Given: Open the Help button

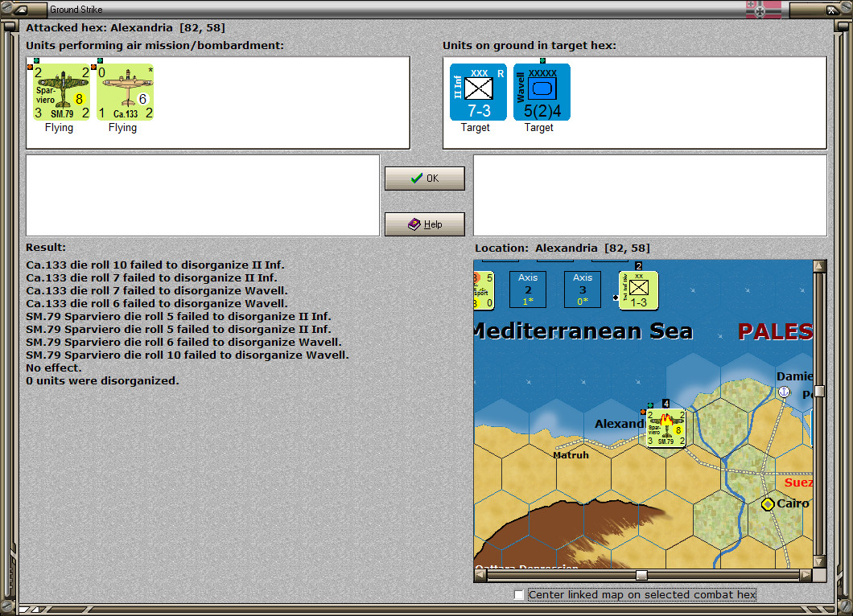Looking at the screenshot, I should [425, 224].
